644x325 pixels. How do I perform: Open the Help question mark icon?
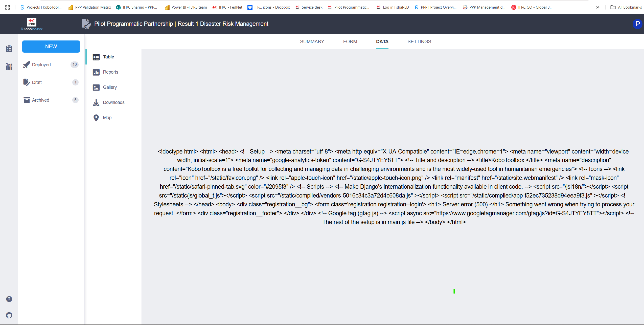click(x=9, y=299)
